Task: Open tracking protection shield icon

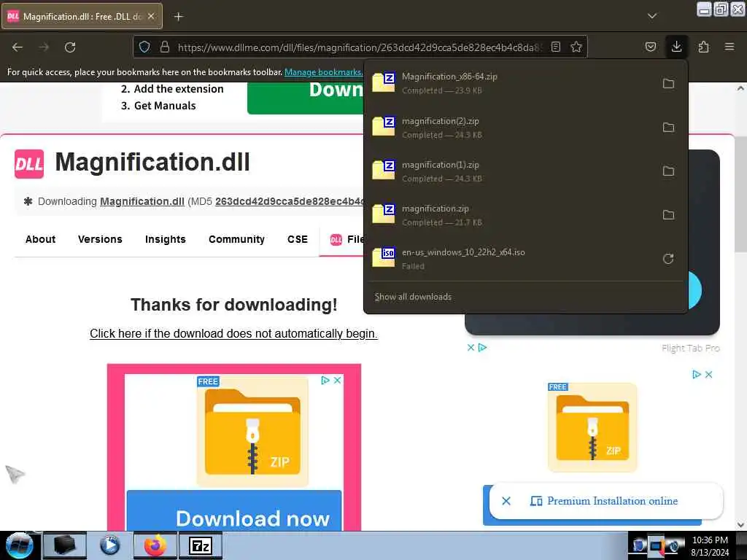Action: pos(144,47)
